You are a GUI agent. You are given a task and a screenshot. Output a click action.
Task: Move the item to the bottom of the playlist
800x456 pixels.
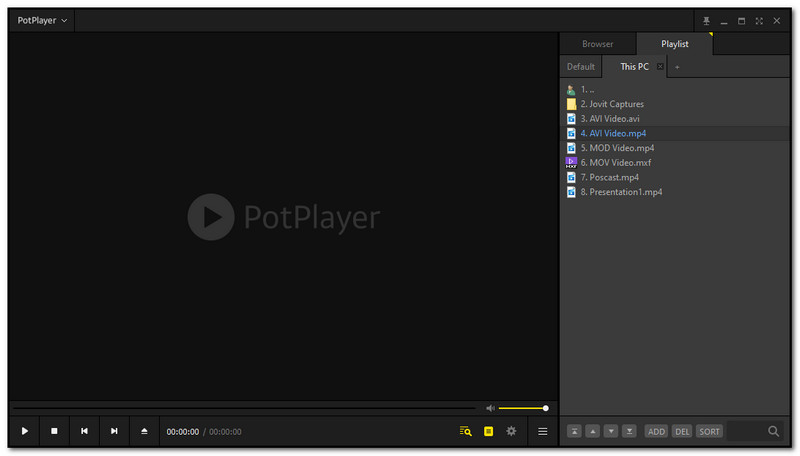[629, 432]
